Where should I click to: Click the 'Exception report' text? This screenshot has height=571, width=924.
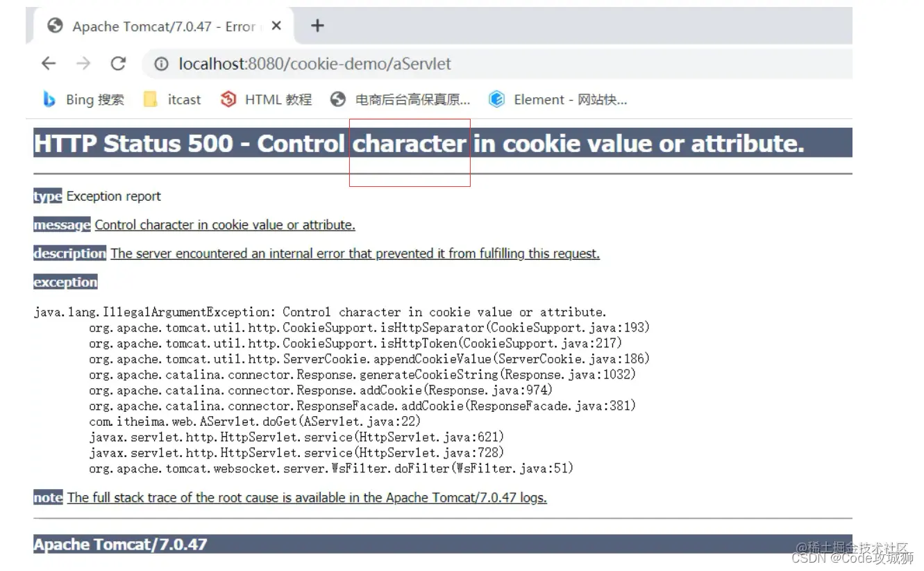point(114,197)
